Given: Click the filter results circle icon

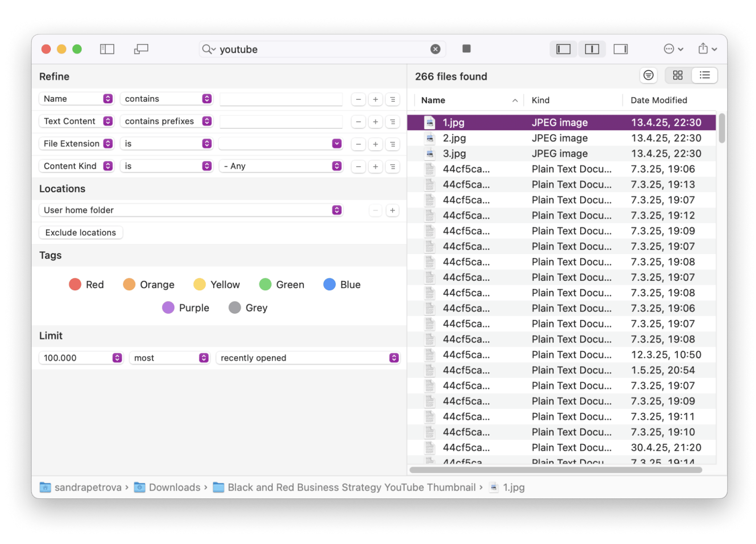Looking at the screenshot, I should 648,75.
